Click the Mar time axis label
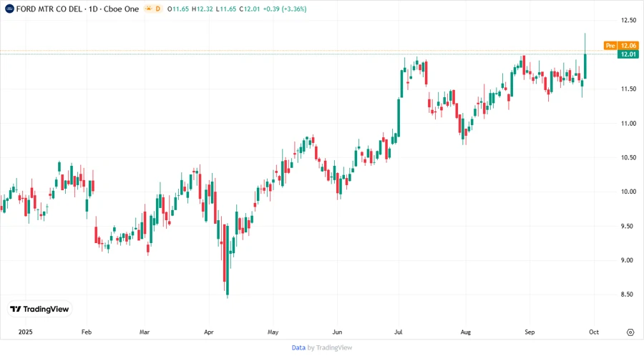This screenshot has height=356, width=644. pos(144,332)
